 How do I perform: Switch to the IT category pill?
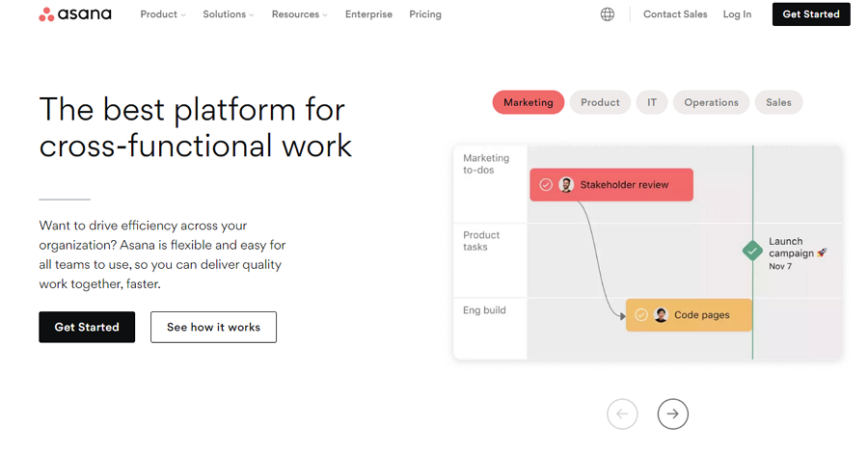click(x=652, y=102)
